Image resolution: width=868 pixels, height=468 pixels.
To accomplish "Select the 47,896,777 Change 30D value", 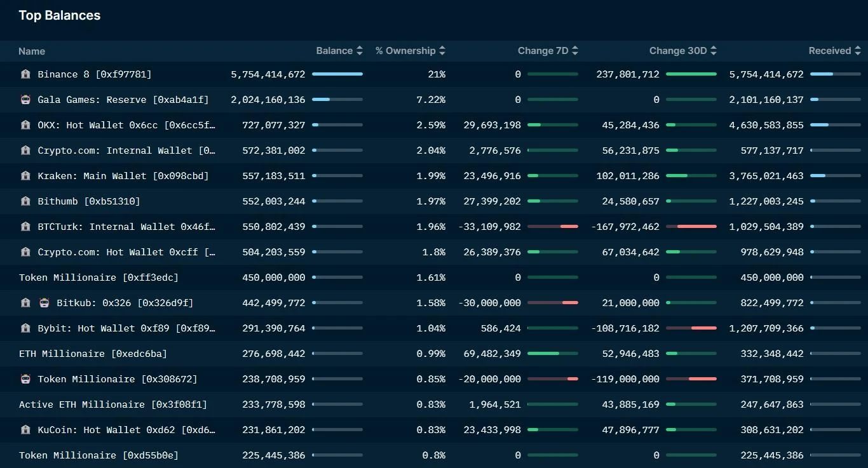I will pyautogui.click(x=631, y=430).
